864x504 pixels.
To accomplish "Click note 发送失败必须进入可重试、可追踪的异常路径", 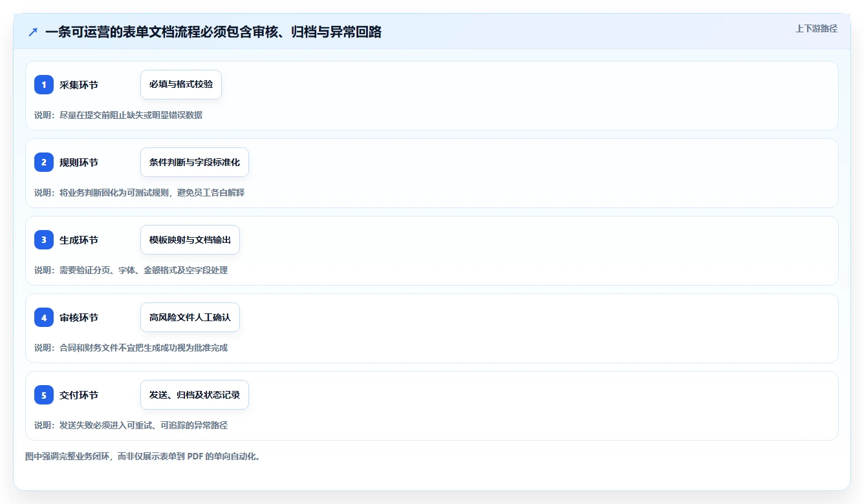I will (x=144, y=425).
